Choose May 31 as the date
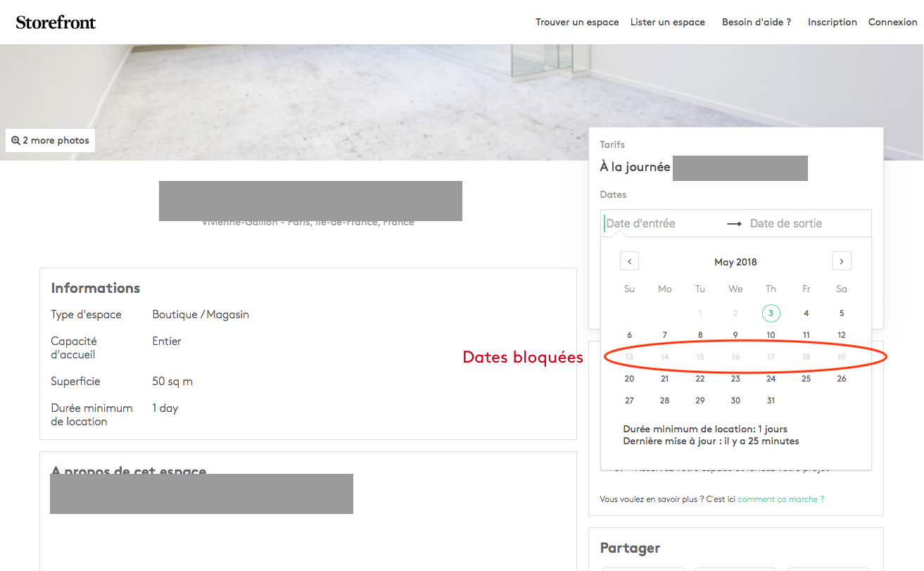The height and width of the screenshot is (571, 924). pos(771,401)
